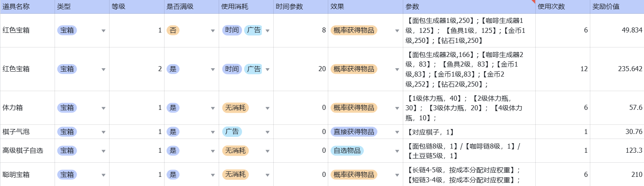
Task: Click 广告 tag in 棋子气泡 row
Action: point(232,132)
